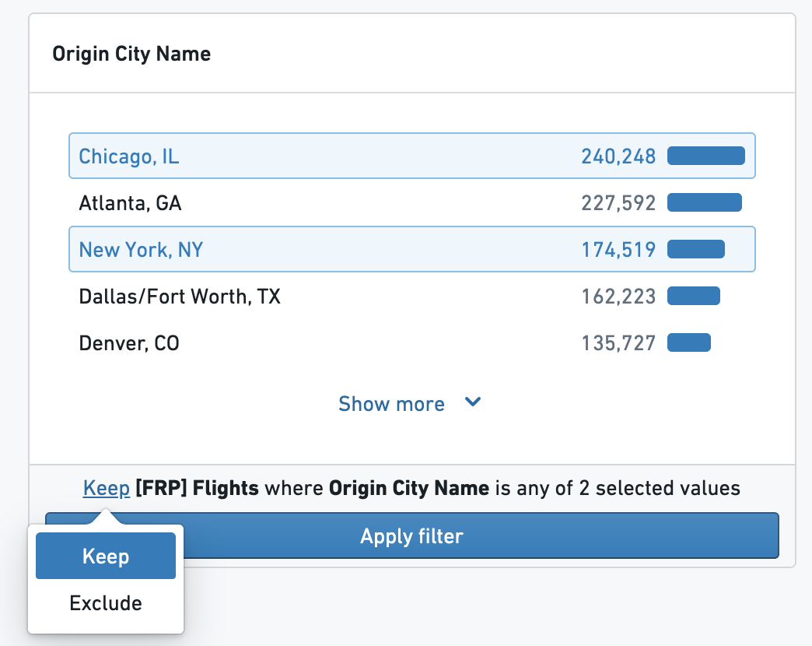Select the Denver, CO row

(411, 342)
